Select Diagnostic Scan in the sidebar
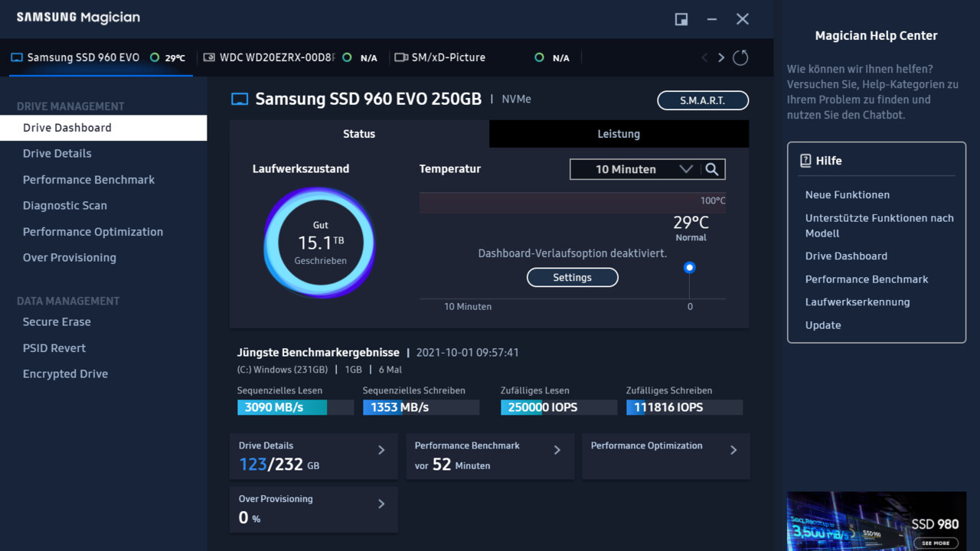The image size is (980, 551). pos(64,205)
